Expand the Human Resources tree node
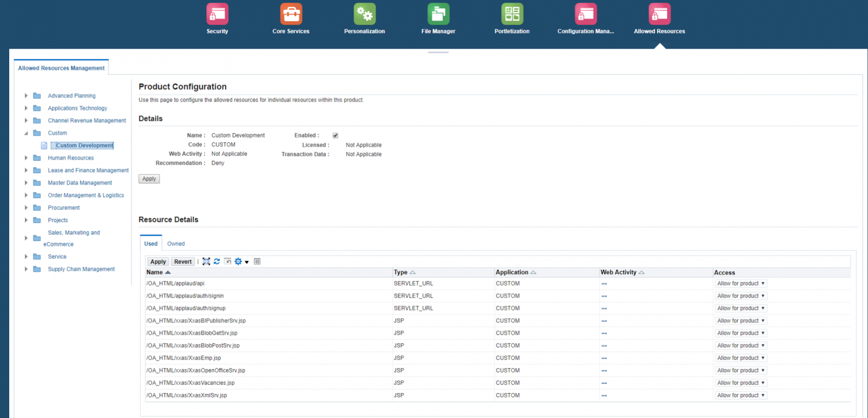This screenshot has height=418, width=868. tap(26, 158)
